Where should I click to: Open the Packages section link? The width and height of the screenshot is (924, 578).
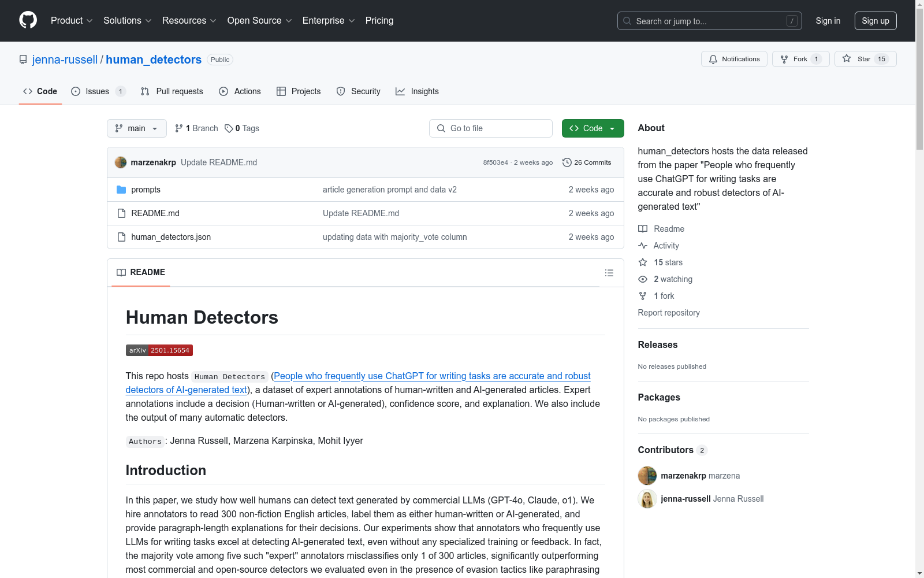pyautogui.click(x=659, y=397)
